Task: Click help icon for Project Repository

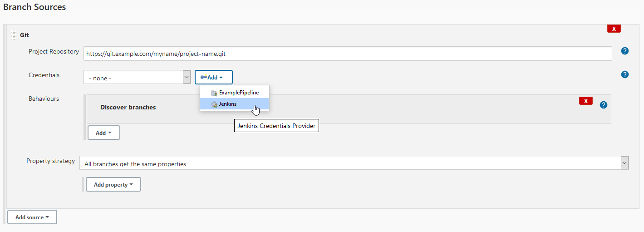Action: (x=624, y=51)
